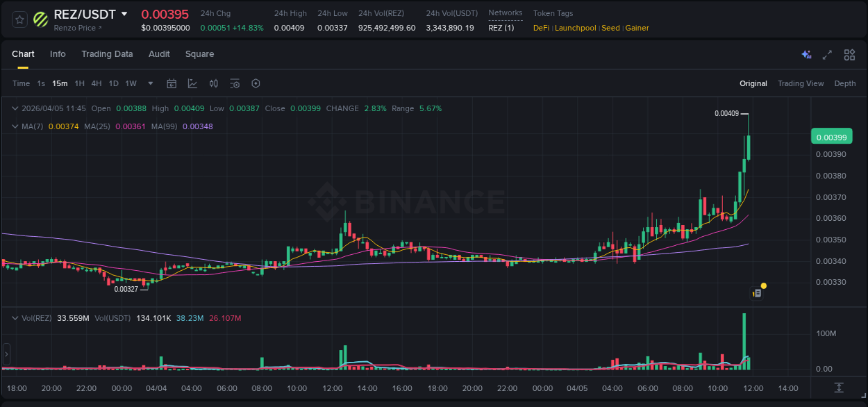Open the REZ/USDT pair selector dropdown
The width and height of the screenshot is (868, 407).
click(x=124, y=14)
